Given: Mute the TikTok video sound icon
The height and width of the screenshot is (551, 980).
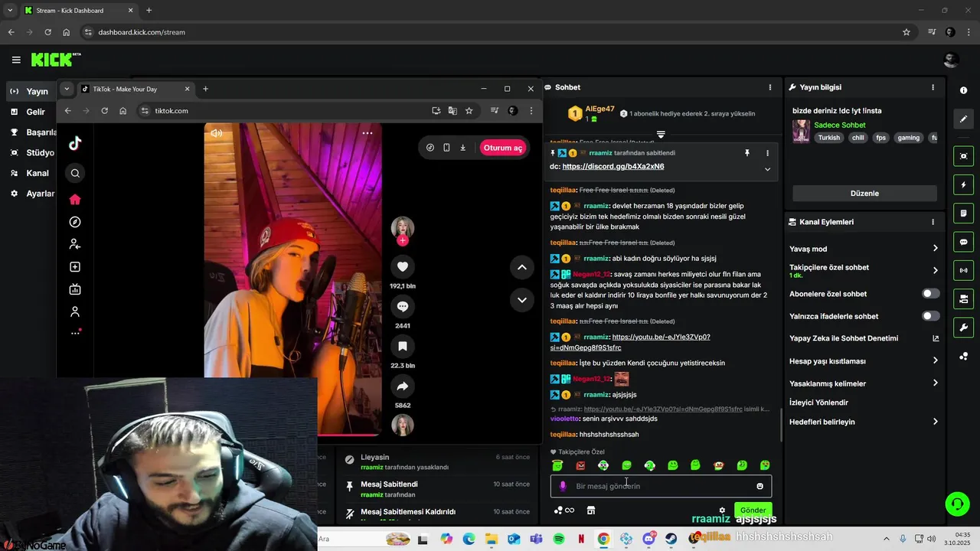Looking at the screenshot, I should 217,133.
